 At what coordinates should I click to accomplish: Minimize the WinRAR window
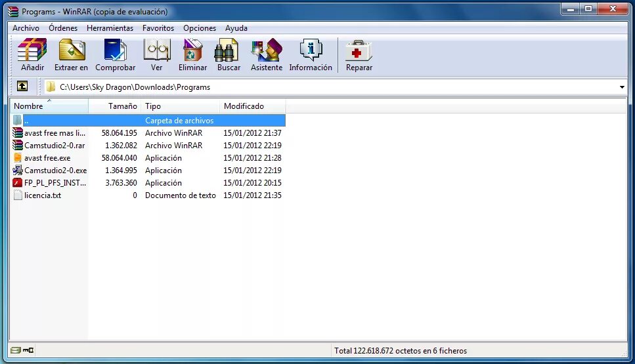coord(571,9)
